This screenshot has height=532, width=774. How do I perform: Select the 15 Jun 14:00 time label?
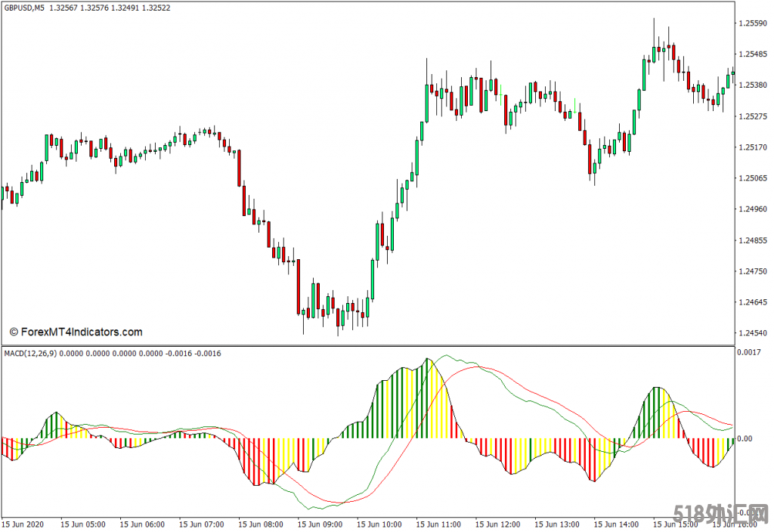617,524
